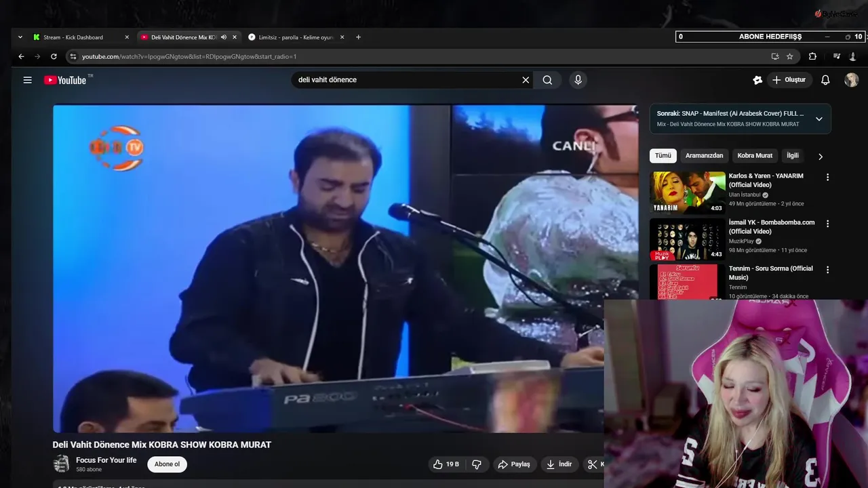
Task: Open the Oluştur create button
Action: pos(790,80)
